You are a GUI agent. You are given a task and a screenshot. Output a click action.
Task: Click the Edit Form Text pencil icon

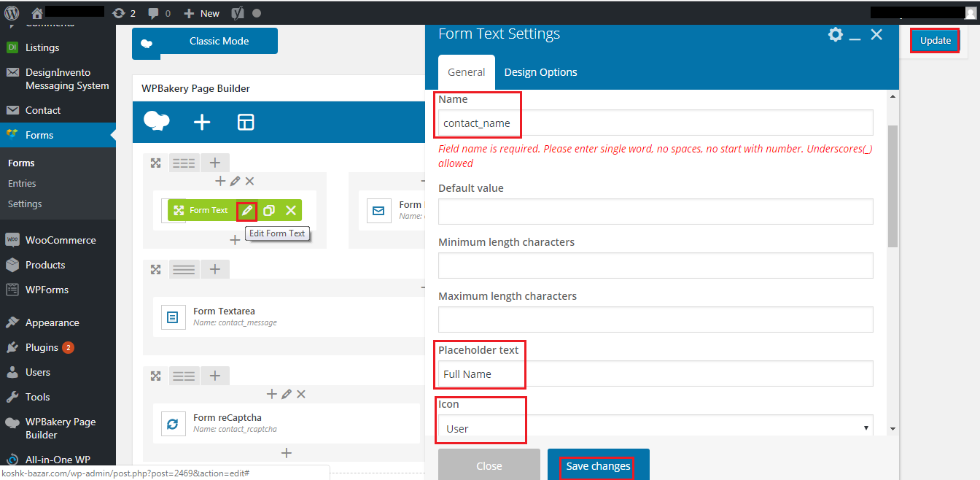(247, 210)
